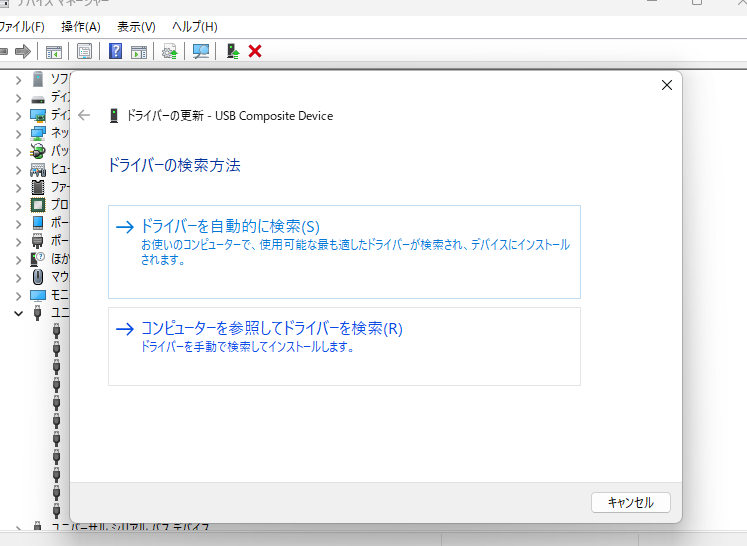Expand the バッ battery node chevron

tap(18, 152)
